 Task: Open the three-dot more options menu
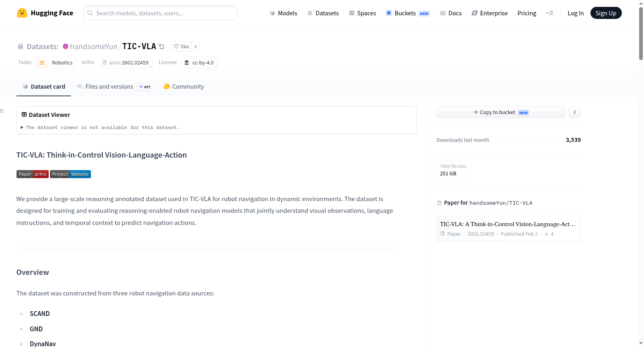pos(575,112)
